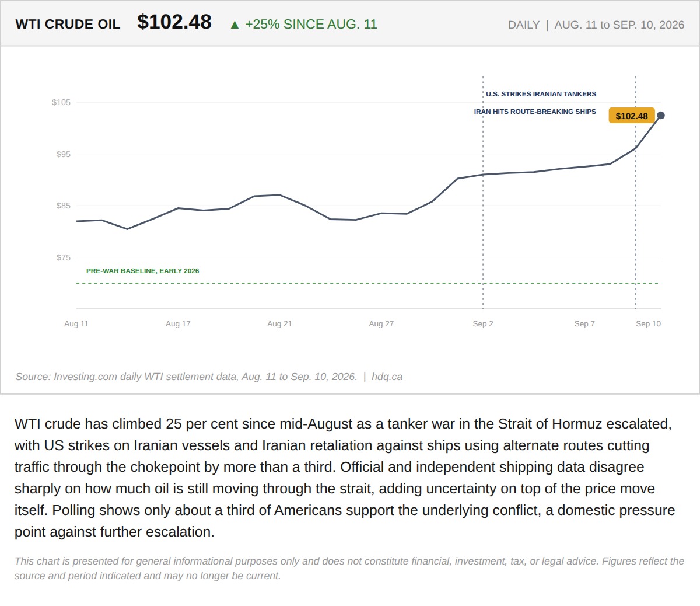Click the U.S. Strikes Iranian Tankers annotation
Viewport: 700px width, 606px height.
pyautogui.click(x=541, y=94)
